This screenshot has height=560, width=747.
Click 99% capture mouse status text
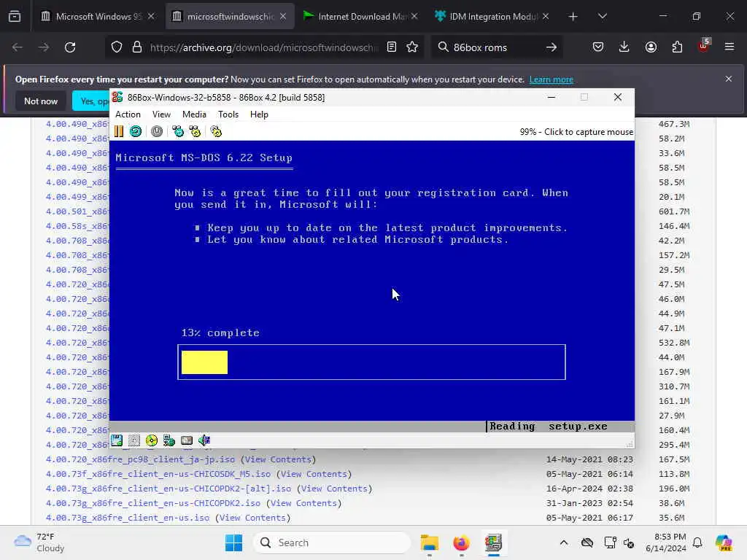[x=576, y=132]
